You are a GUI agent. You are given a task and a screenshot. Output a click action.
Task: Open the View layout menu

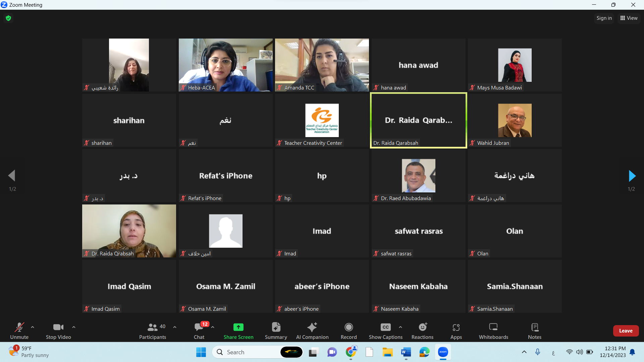(629, 18)
